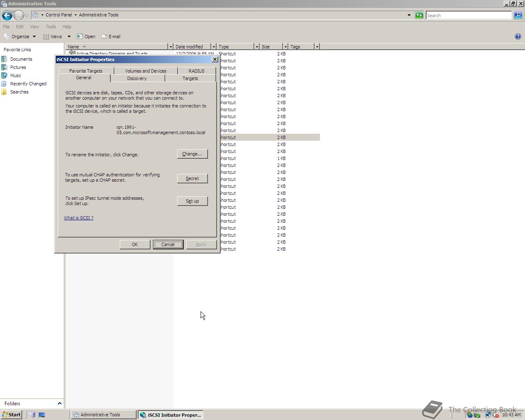Open the Control Panel breadcrumb arrow
This screenshot has width=525, height=420.
tap(75, 15)
